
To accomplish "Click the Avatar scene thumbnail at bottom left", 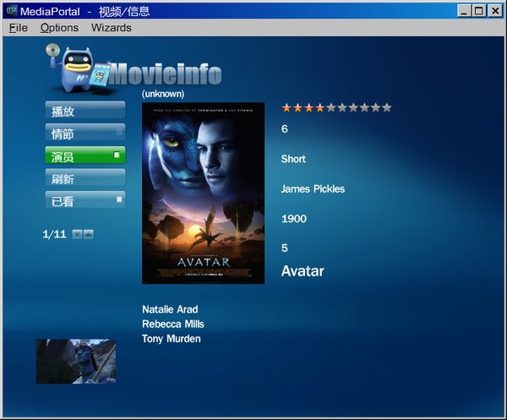I will 76,361.
